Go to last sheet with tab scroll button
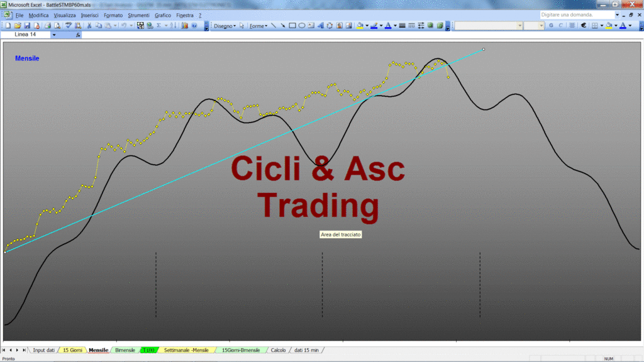The width and height of the screenshot is (644, 362). (x=25, y=350)
